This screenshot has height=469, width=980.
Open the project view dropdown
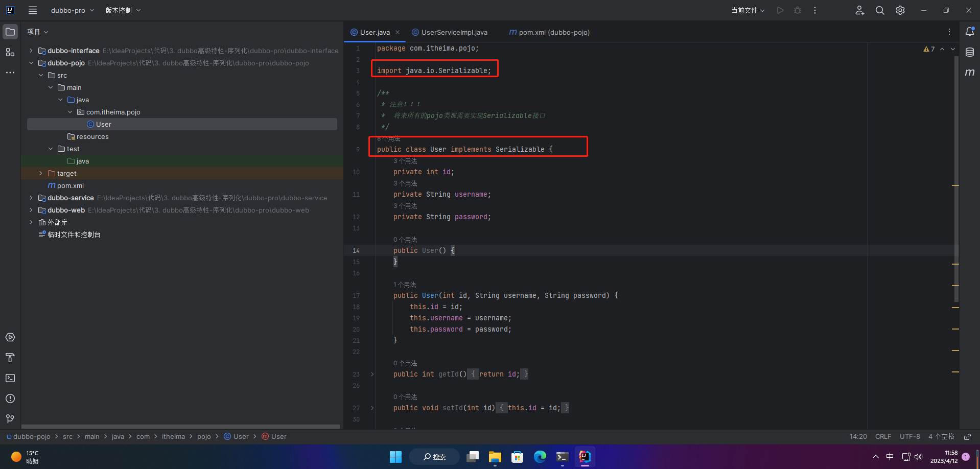(x=38, y=32)
